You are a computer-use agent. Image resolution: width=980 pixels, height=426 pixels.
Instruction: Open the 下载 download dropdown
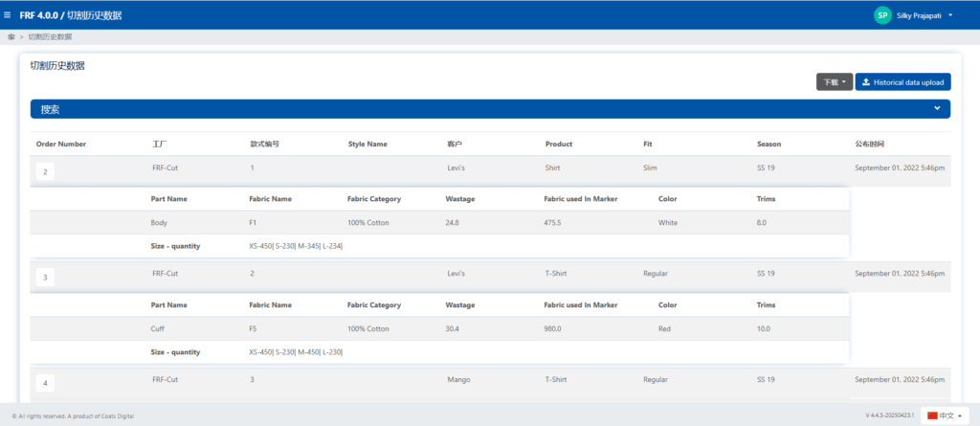click(834, 82)
